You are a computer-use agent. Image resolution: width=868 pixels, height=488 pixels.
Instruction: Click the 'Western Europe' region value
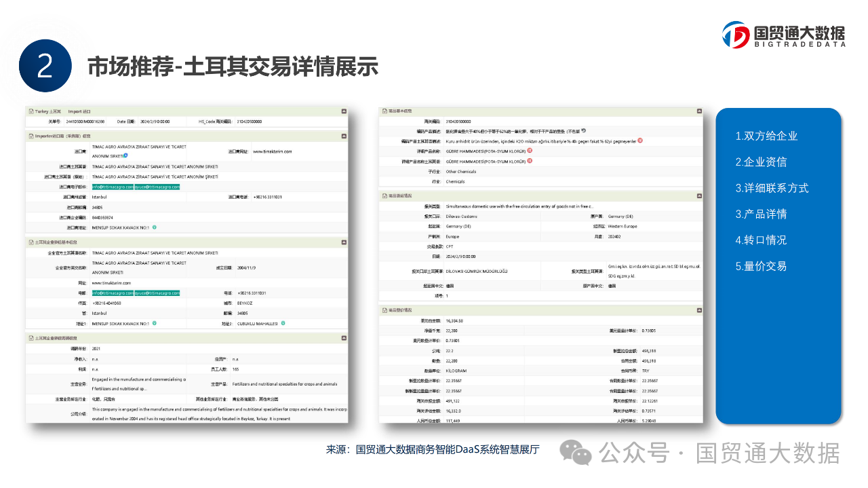[624, 226]
